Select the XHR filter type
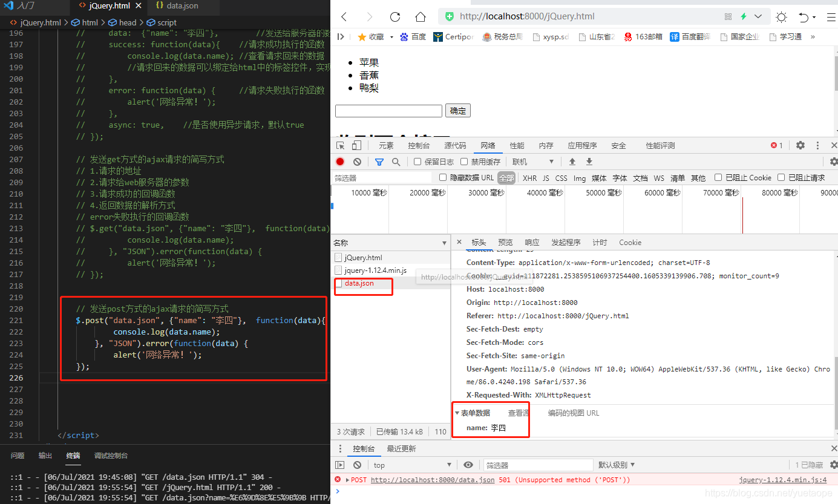This screenshot has width=838, height=504. (x=529, y=178)
